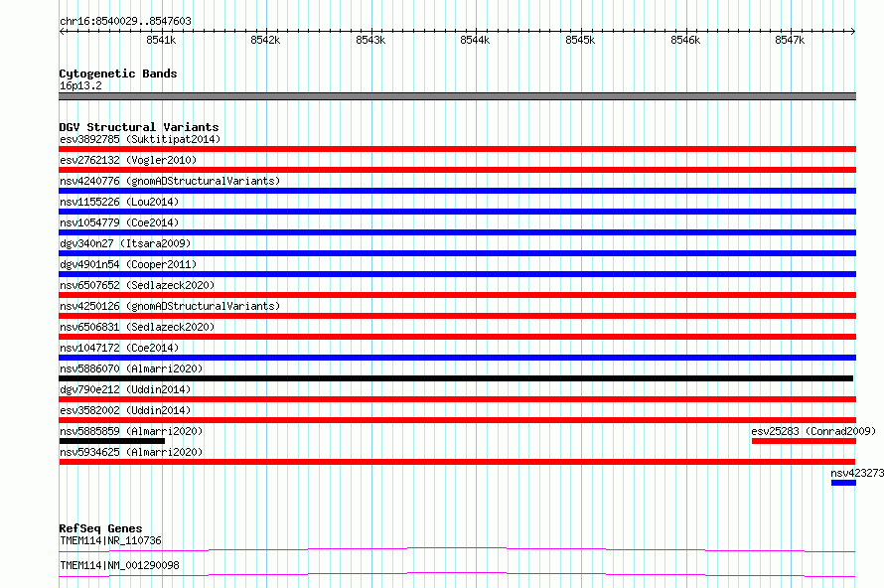Screen dimensions: 884x588
Task: Select nsv1047172 (Coe2014) variant label
Action: point(119,348)
